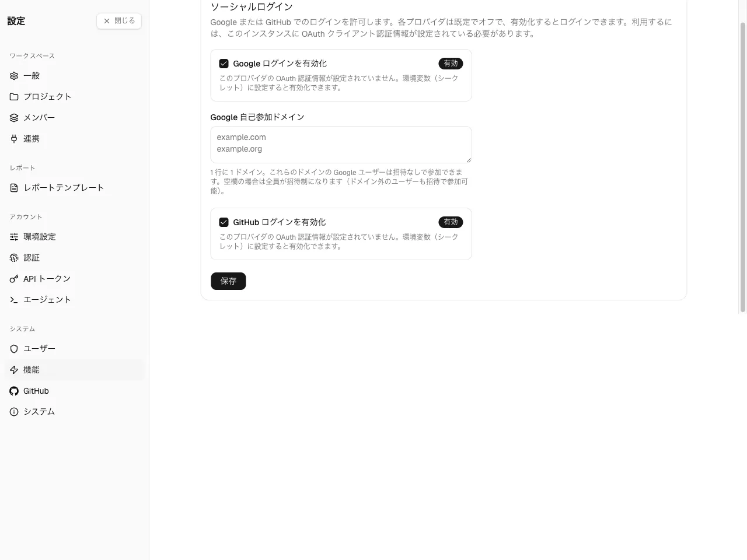Click the sliders icon beside 環境設定
The width and height of the screenshot is (747, 560).
point(14,237)
